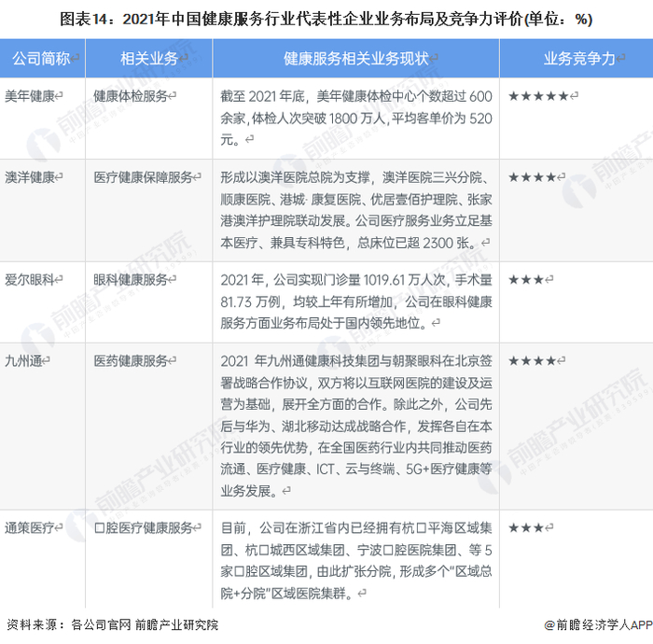
Task: Click the five-star rating for 美年健康
Action: (538, 96)
